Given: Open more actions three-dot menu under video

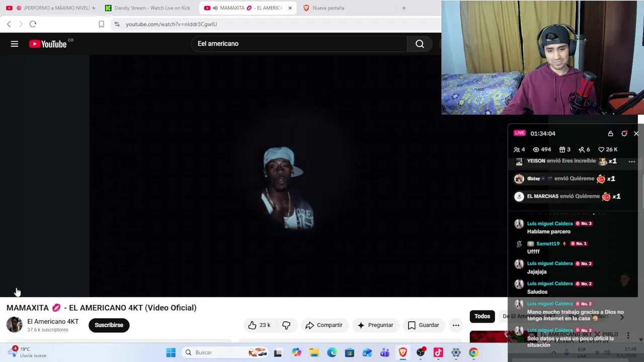Looking at the screenshot, I should click(x=456, y=325).
